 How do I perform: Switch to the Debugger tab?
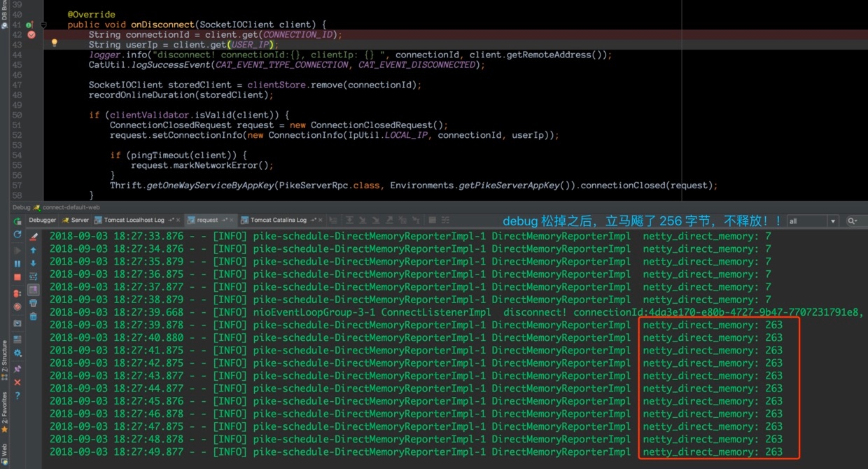pos(42,220)
